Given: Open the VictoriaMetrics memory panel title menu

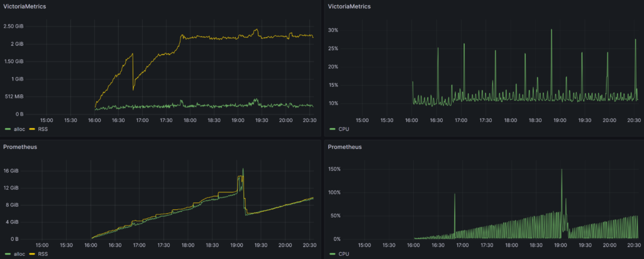Looking at the screenshot, I should click(26, 6).
